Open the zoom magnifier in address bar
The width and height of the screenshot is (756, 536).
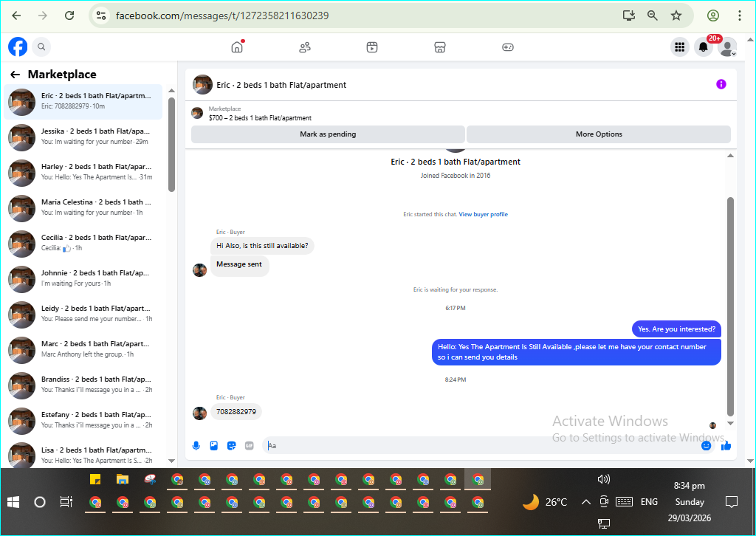(653, 16)
